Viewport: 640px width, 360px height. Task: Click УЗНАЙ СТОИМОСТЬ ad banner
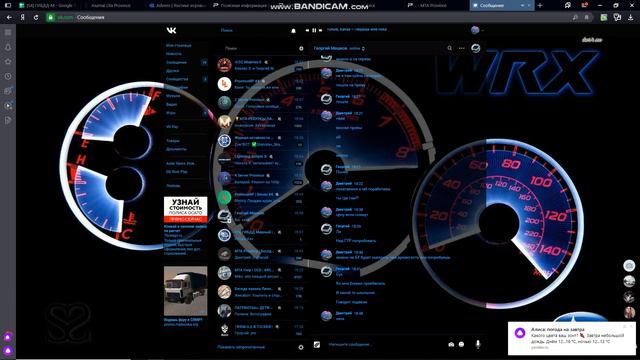(x=186, y=210)
